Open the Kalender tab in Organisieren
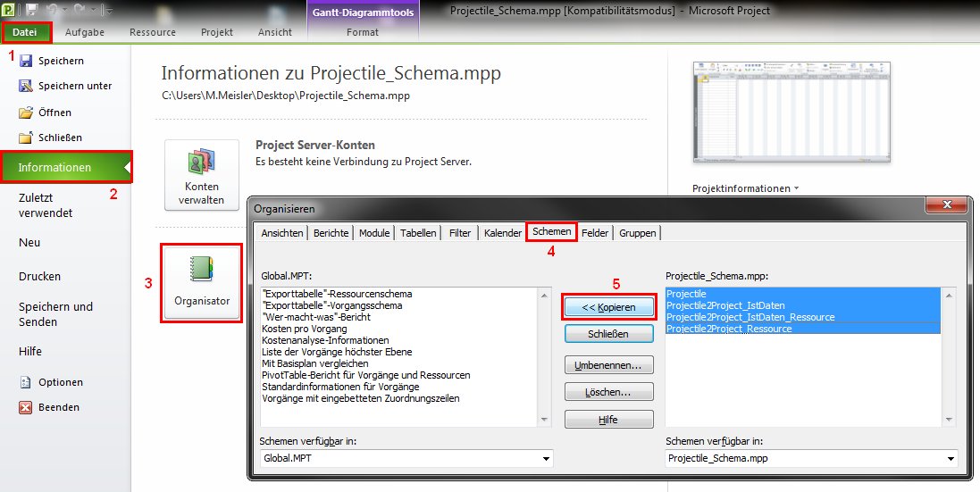Image resolution: width=980 pixels, height=492 pixels. pyautogui.click(x=502, y=233)
